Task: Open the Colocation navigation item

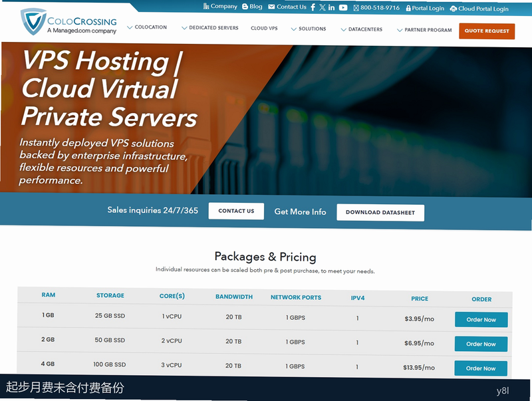Action: (x=151, y=27)
